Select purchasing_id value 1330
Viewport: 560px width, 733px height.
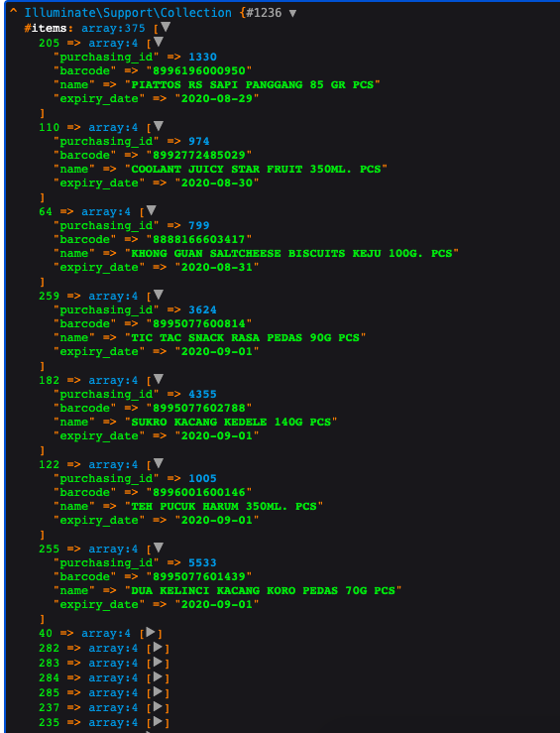[x=202, y=57]
